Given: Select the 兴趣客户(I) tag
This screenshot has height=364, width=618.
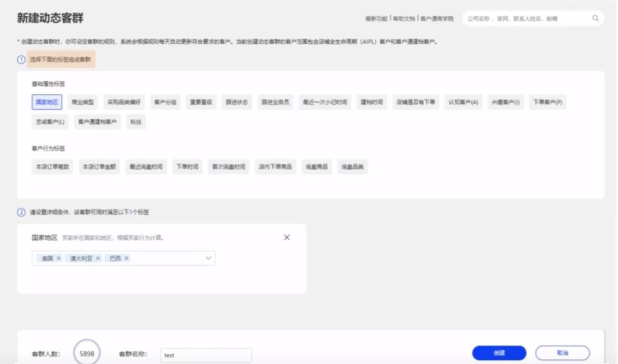Looking at the screenshot, I should 506,102.
